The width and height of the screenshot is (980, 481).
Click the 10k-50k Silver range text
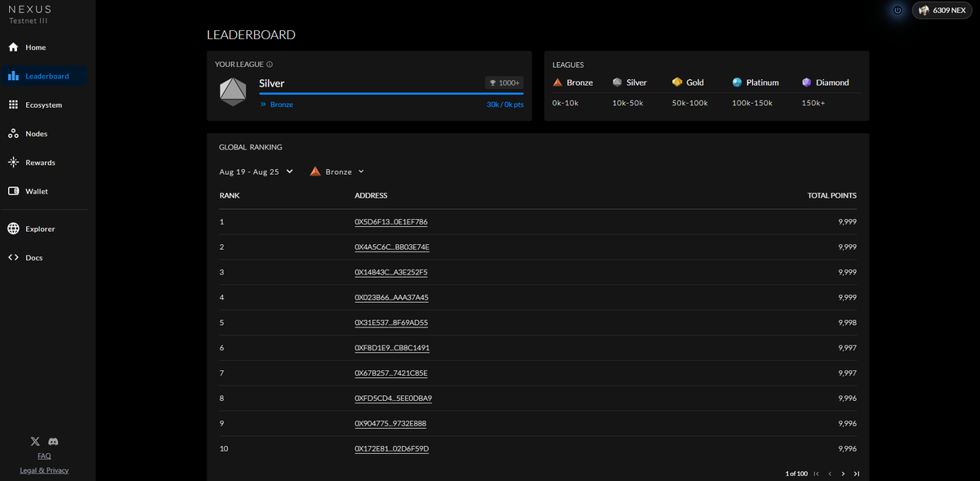click(x=628, y=103)
